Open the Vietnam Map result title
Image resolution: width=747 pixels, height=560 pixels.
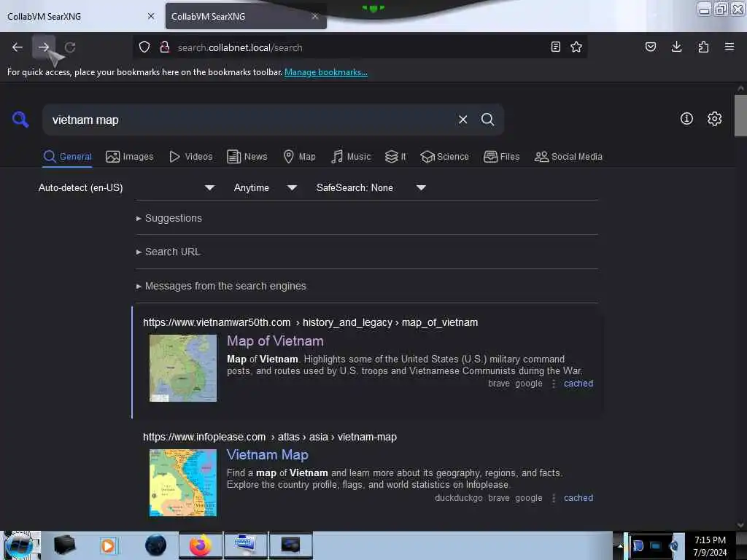click(x=267, y=455)
